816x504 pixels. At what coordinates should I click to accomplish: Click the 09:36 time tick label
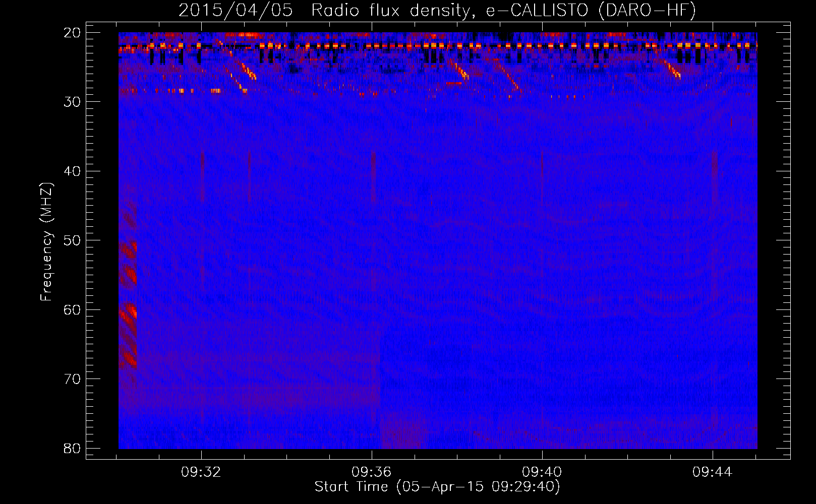[372, 472]
